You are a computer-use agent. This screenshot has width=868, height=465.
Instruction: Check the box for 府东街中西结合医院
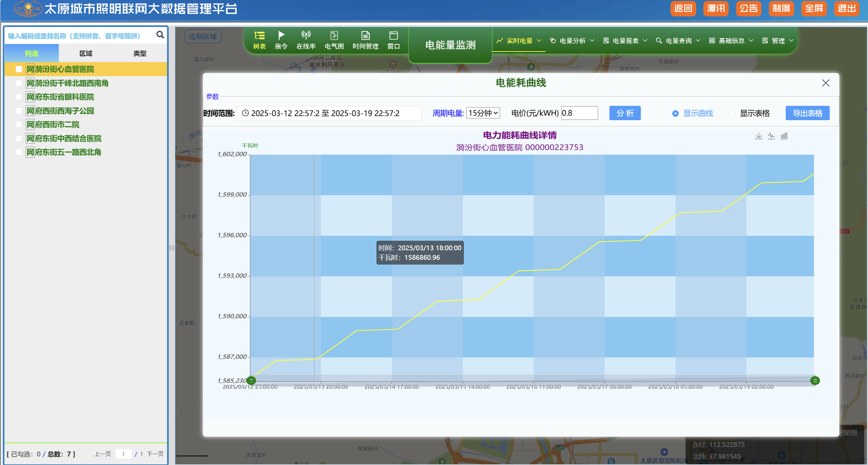19,139
